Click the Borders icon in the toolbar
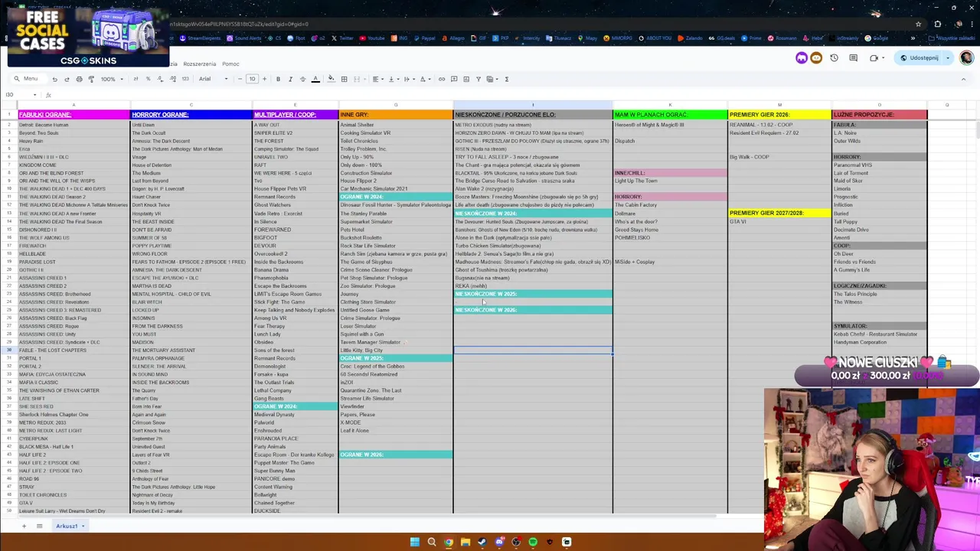This screenshot has height=551, width=980. click(x=344, y=79)
